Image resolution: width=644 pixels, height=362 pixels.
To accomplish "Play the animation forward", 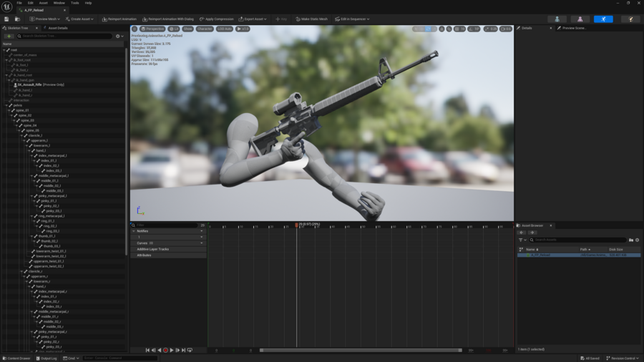I will [x=172, y=351].
